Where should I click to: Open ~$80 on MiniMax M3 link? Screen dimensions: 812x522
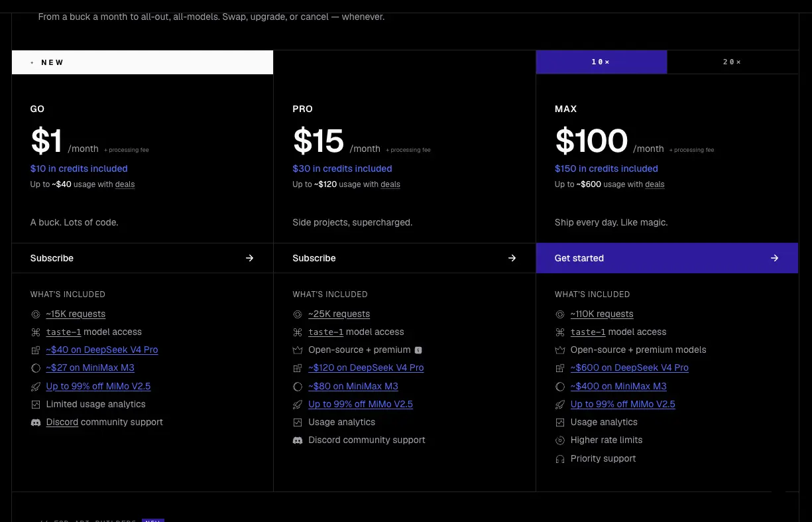(x=353, y=386)
